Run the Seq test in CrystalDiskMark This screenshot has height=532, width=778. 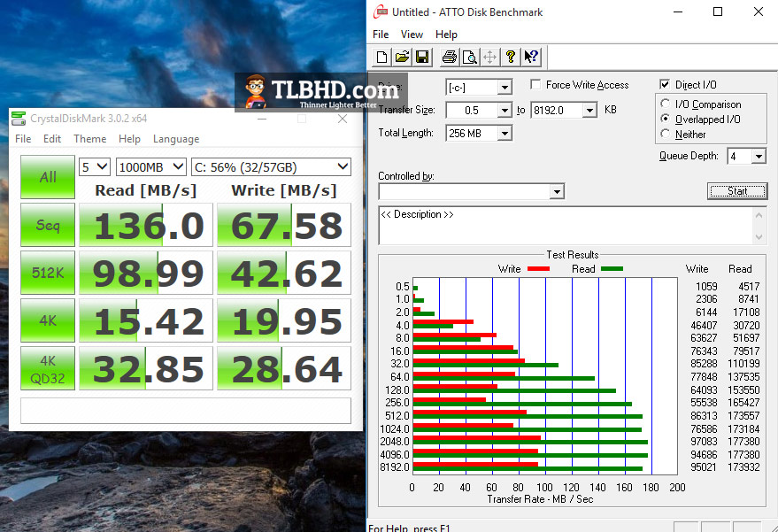click(48, 225)
